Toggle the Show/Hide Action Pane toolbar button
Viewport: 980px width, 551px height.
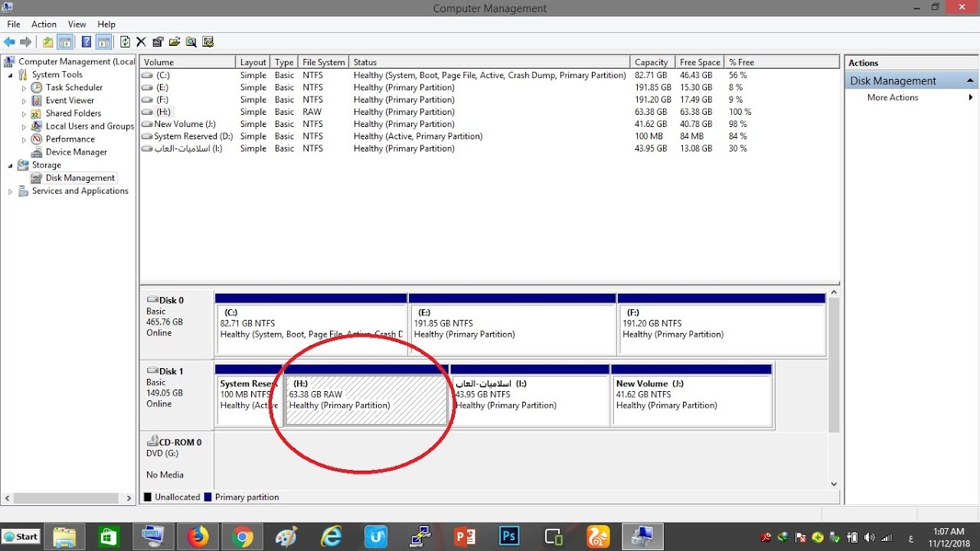tap(103, 42)
